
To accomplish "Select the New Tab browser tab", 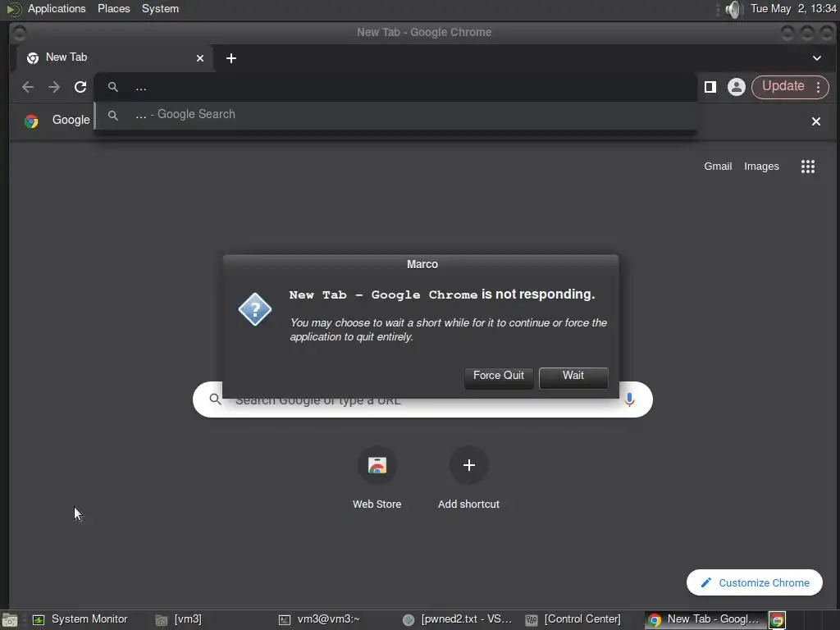I will [115, 58].
